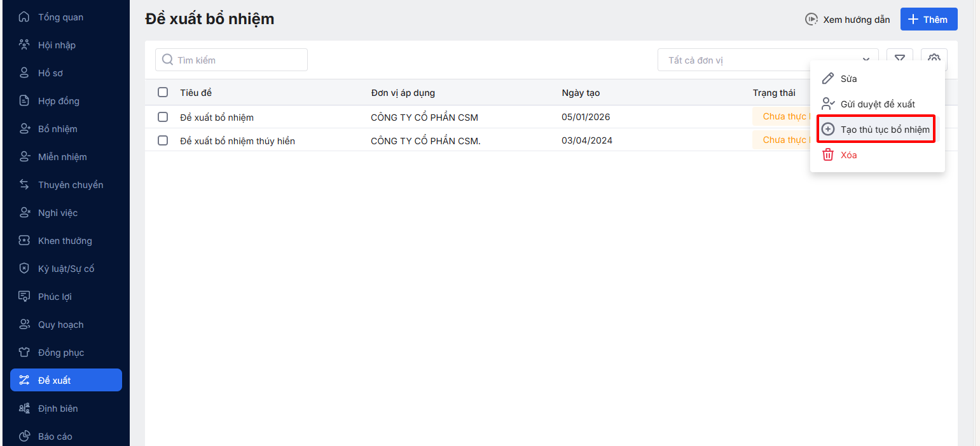The width and height of the screenshot is (980, 446).
Task: Toggle the select-all checkbox in table header
Action: 163,92
